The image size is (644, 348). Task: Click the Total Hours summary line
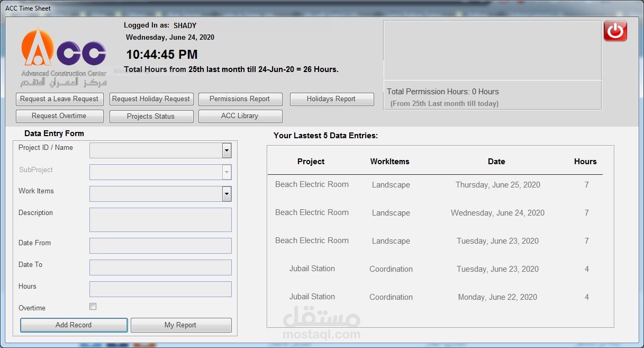pos(231,69)
